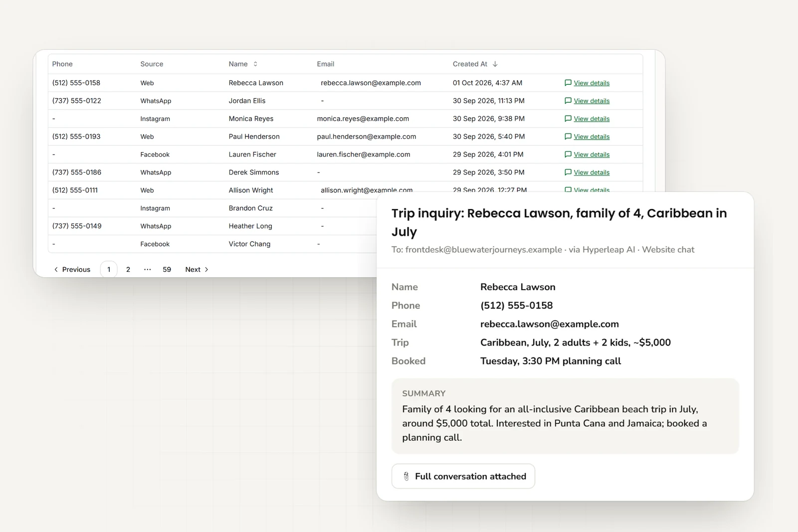Jump to page 2 in pagination
The height and width of the screenshot is (532, 798).
128,269
